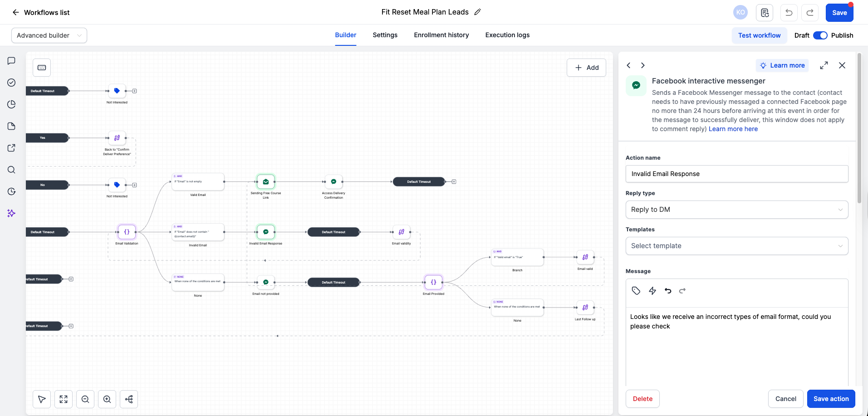Save the workflow with top Save button
This screenshot has height=416, width=868.
pyautogui.click(x=839, y=13)
